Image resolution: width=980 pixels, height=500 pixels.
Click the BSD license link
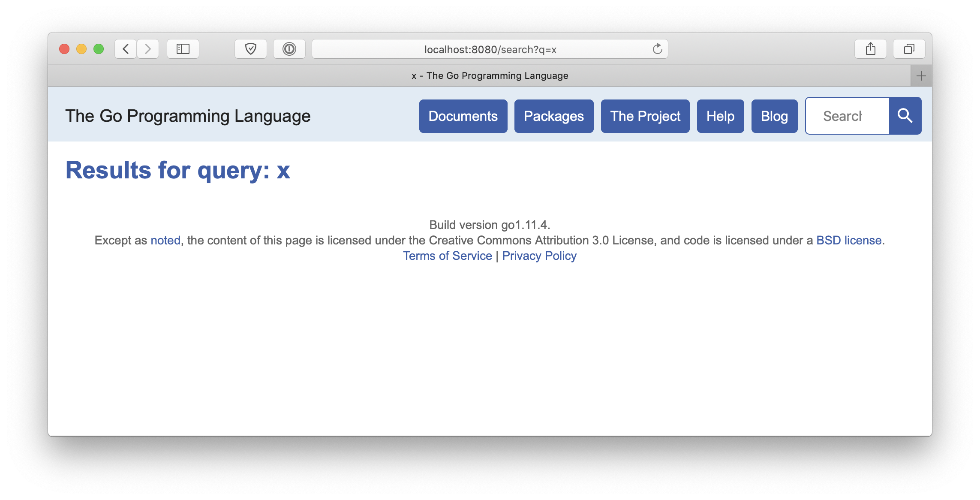pyautogui.click(x=848, y=240)
